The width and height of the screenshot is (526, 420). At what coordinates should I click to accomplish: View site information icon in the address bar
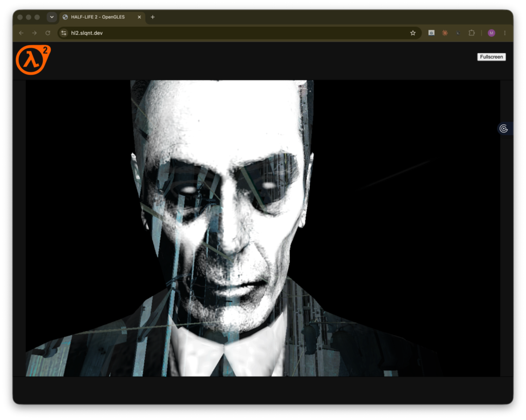coord(64,33)
